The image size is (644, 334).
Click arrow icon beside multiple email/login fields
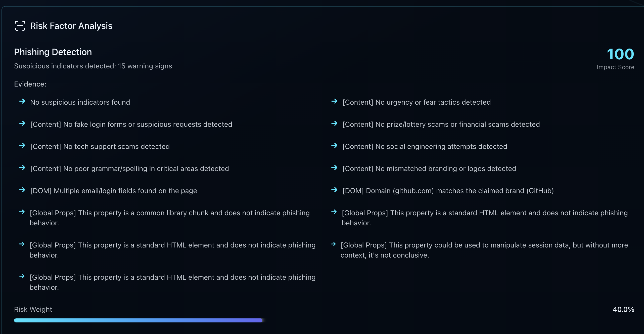(22, 190)
